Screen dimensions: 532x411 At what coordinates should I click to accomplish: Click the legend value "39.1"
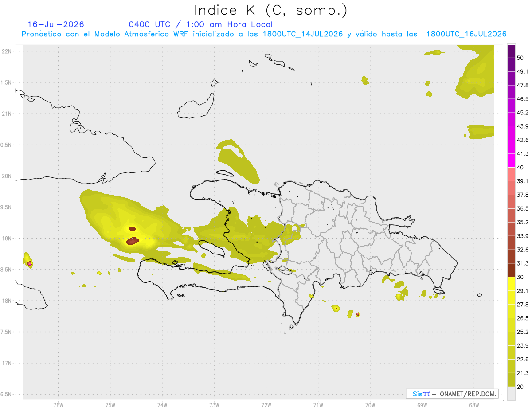click(x=523, y=181)
